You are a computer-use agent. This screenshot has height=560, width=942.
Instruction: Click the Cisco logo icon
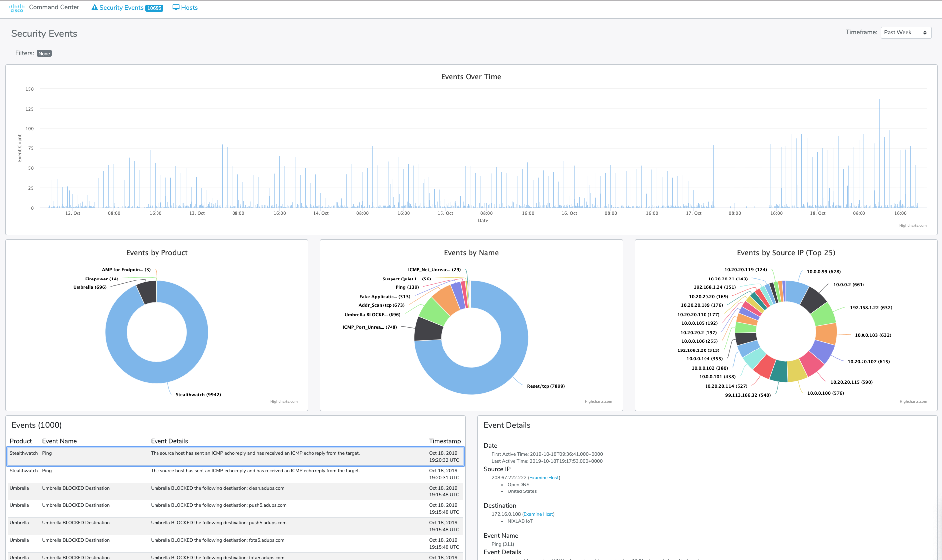click(16, 8)
